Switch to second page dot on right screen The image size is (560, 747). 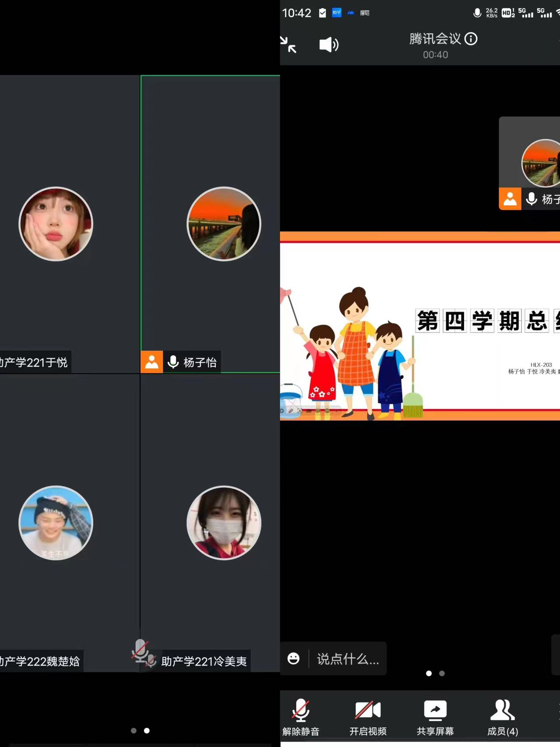(442, 673)
